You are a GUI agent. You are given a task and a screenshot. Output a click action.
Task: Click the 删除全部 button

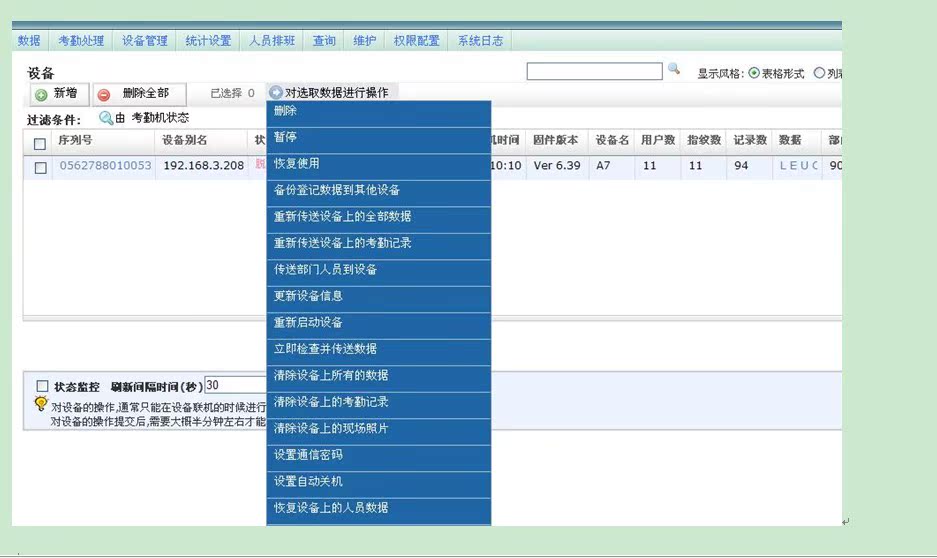pyautogui.click(x=139, y=94)
